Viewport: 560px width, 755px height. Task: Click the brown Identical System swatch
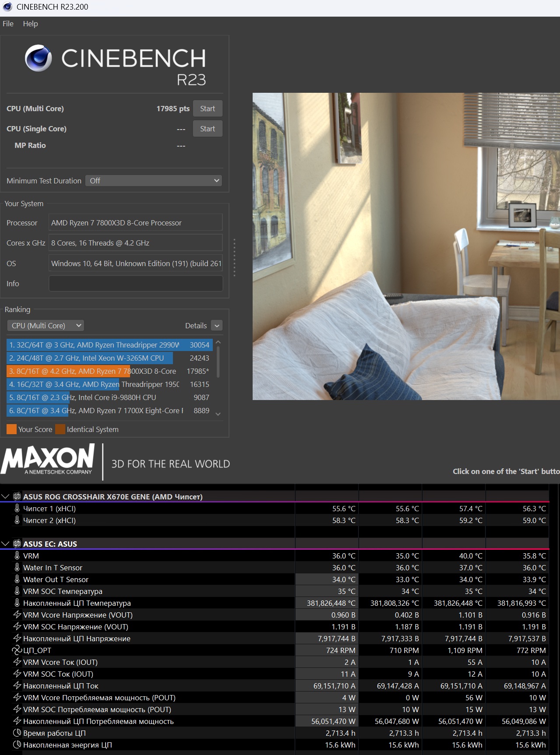coord(60,429)
